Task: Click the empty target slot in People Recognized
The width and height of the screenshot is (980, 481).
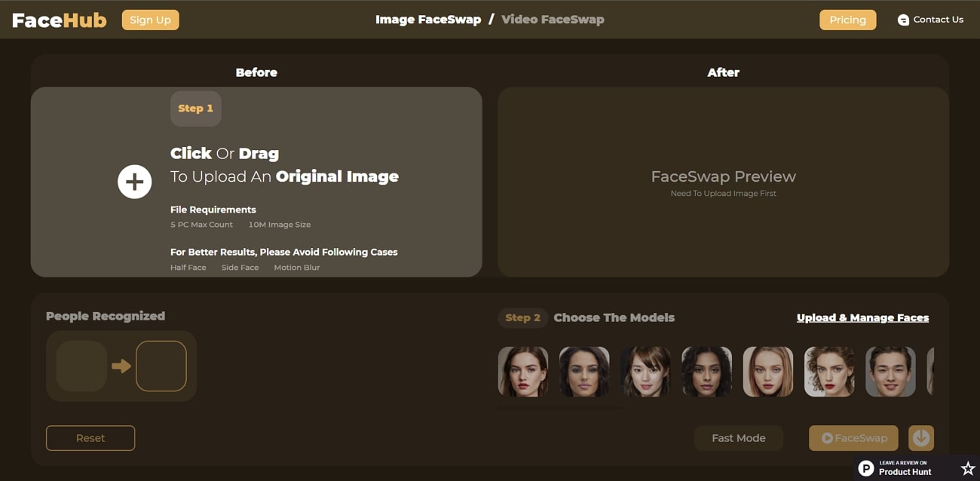Action: click(161, 366)
